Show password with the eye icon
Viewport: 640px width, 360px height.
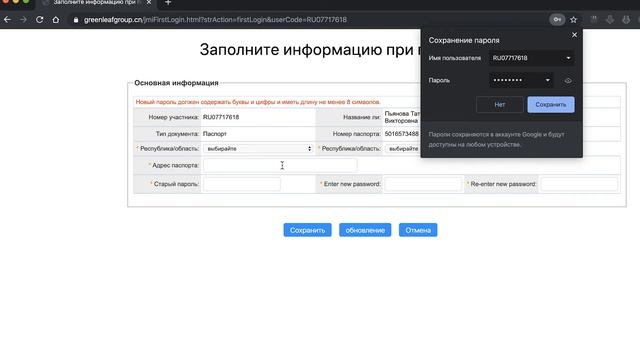568,81
